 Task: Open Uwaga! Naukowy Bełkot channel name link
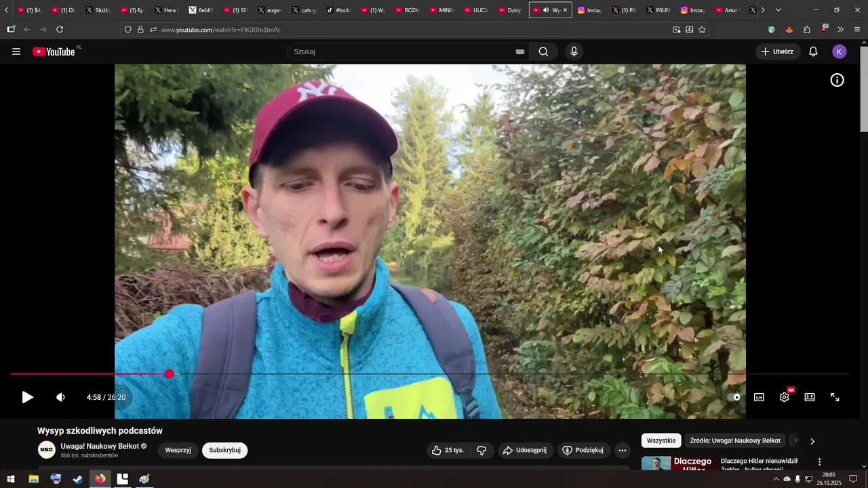tap(100, 446)
